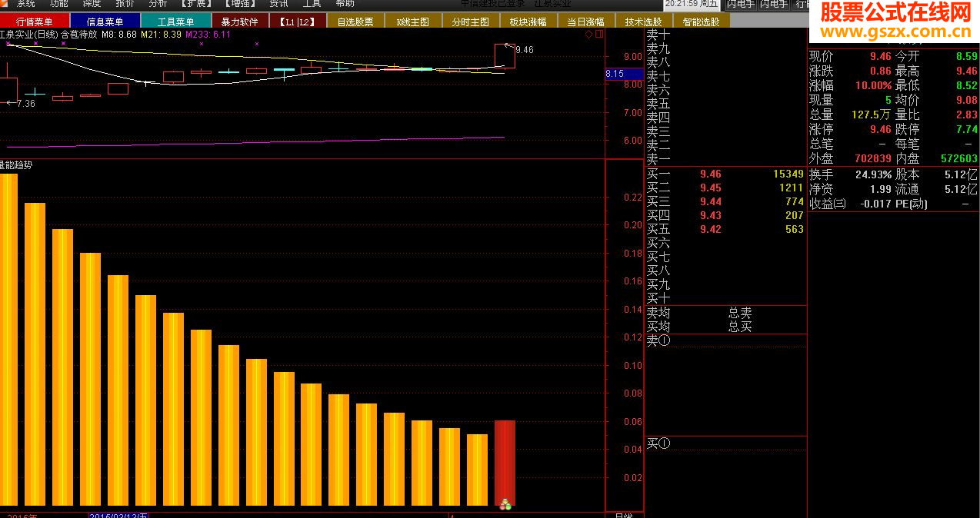The height and width of the screenshot is (518, 980).
Task: Open the 系统 menu
Action: coord(25,4)
